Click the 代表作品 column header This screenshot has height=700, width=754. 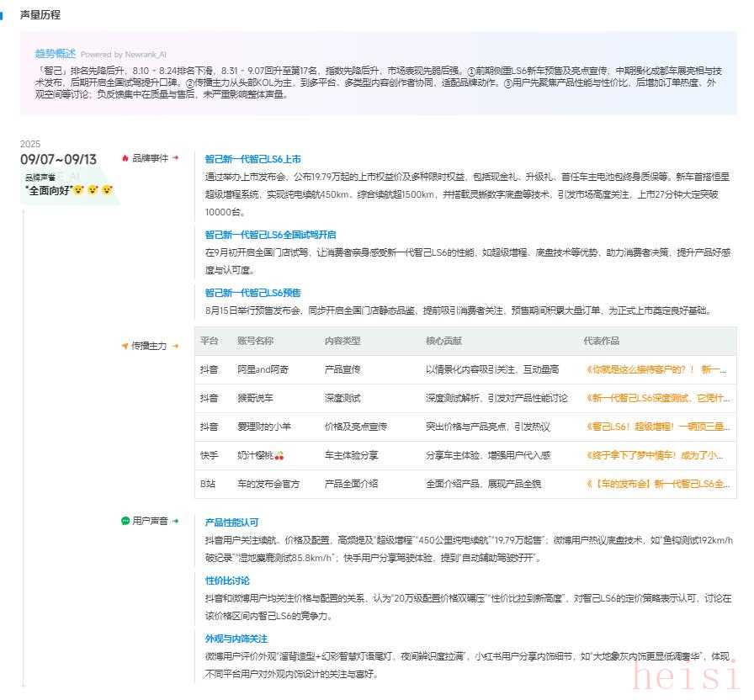(x=602, y=342)
